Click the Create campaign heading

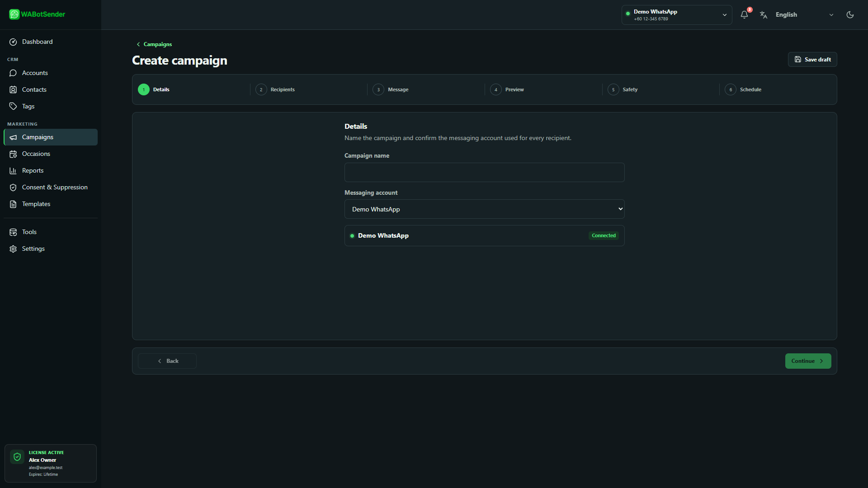point(179,61)
